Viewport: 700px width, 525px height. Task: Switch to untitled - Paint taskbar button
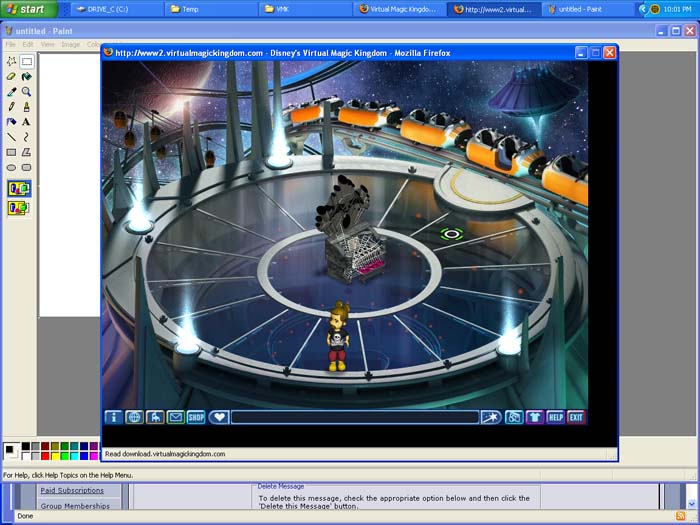coord(588,9)
